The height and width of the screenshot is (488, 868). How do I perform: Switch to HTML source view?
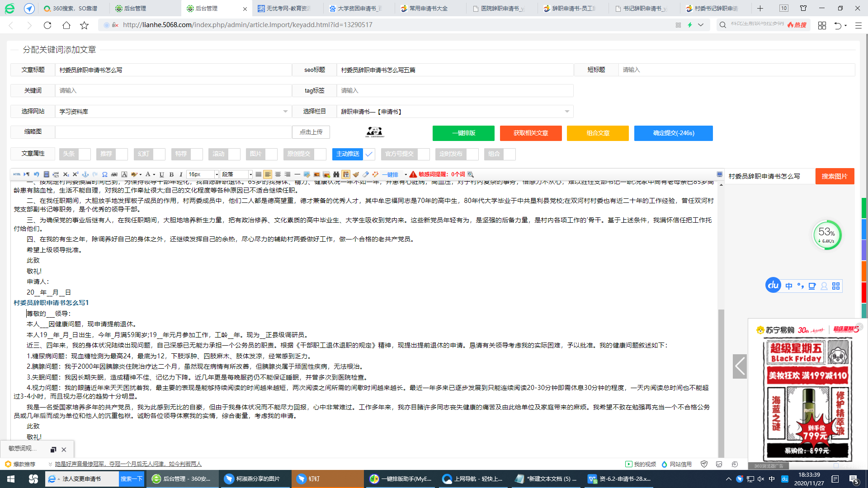point(17,174)
